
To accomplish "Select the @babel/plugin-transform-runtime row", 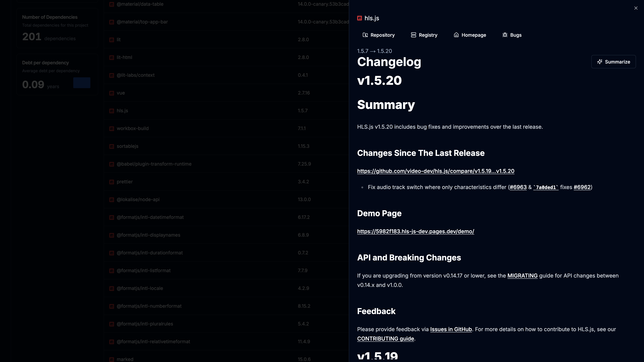I will [226, 164].
